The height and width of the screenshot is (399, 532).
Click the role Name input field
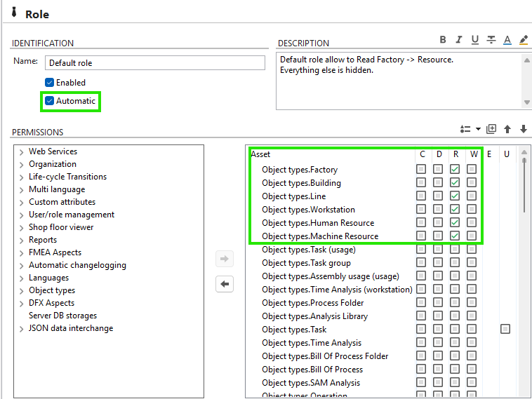tap(155, 63)
